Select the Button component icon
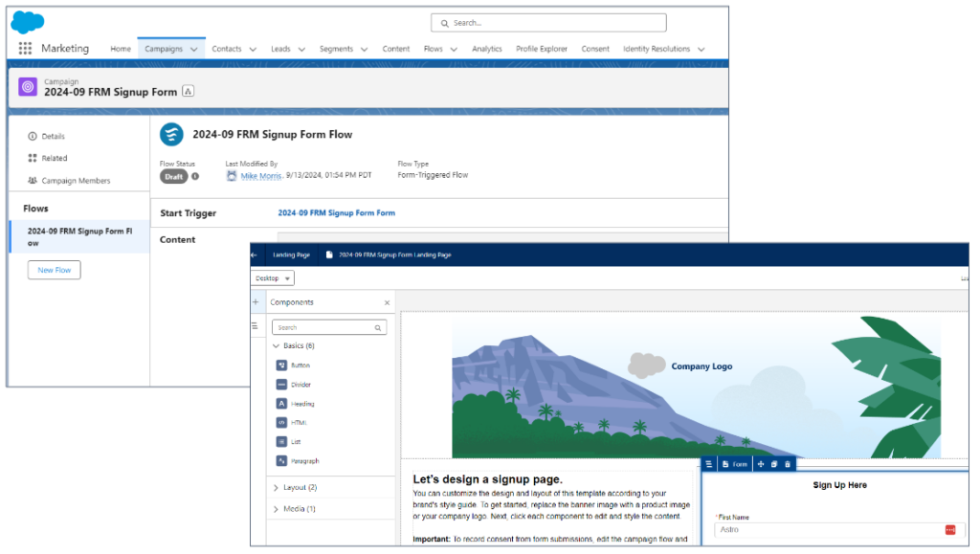Image resolution: width=980 pixels, height=554 pixels. point(281,366)
